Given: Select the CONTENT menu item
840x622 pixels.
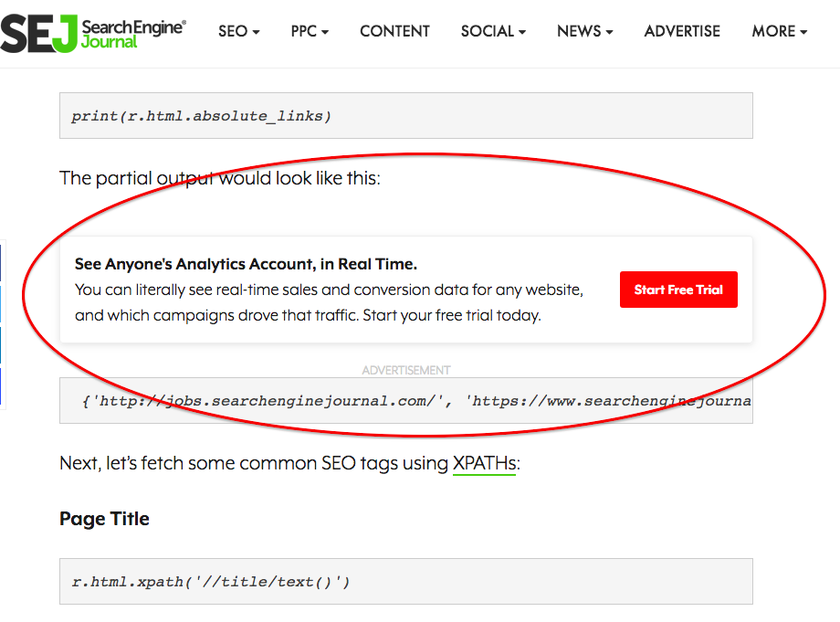Looking at the screenshot, I should [x=394, y=31].
